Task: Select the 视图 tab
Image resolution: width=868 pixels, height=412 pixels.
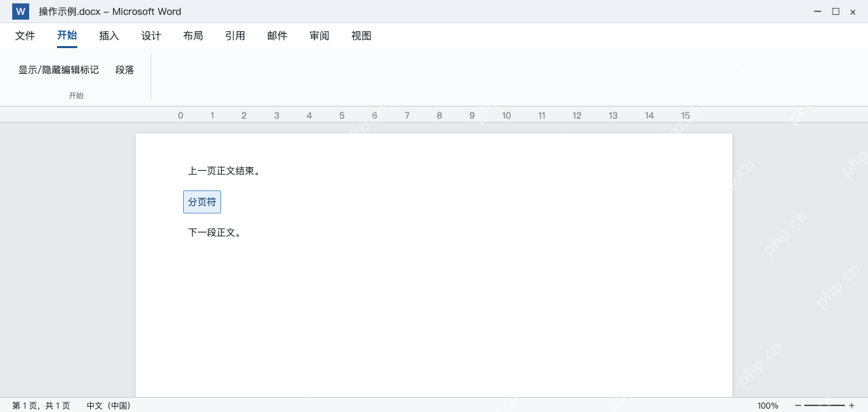Action: coord(361,36)
